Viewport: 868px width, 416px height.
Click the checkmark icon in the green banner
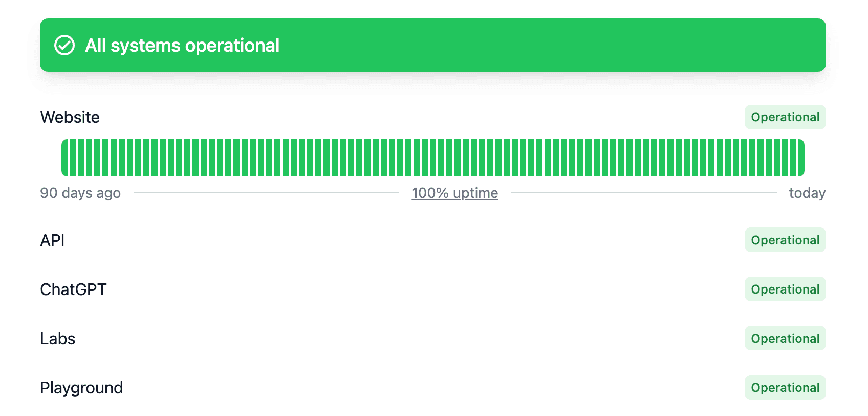(63, 46)
